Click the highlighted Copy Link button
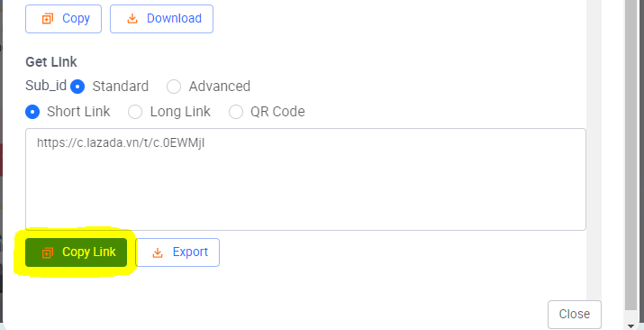This screenshot has width=644, height=330. [x=76, y=252]
